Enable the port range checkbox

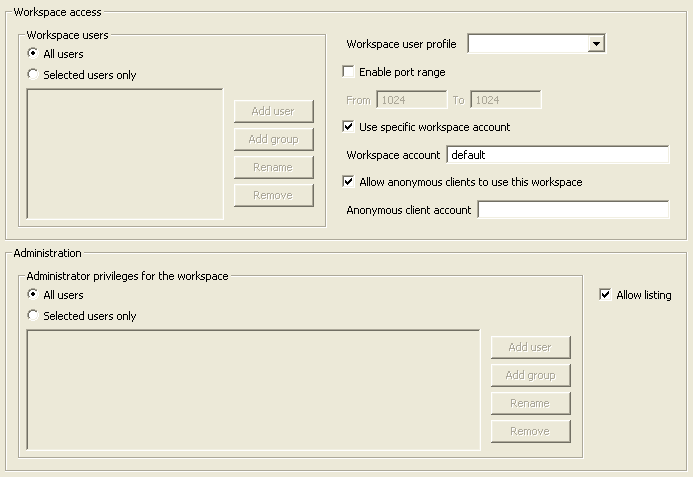(x=349, y=72)
